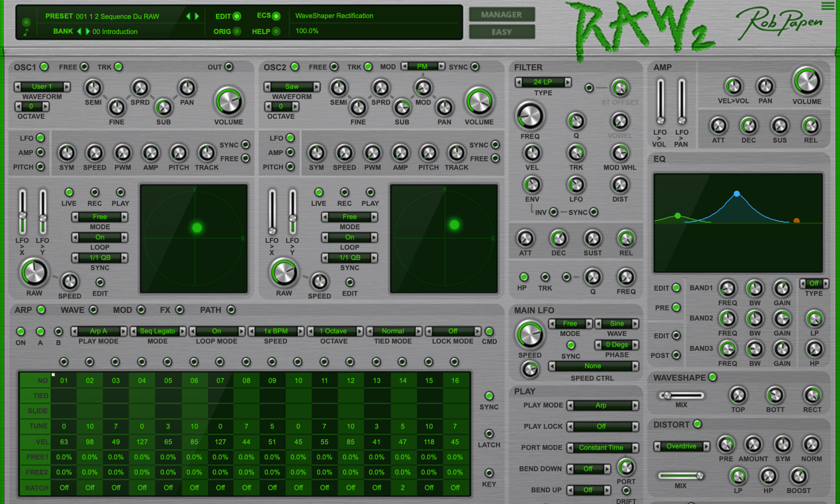Click the music note icon
Viewport: 840px width, 504px height.
tap(26, 32)
